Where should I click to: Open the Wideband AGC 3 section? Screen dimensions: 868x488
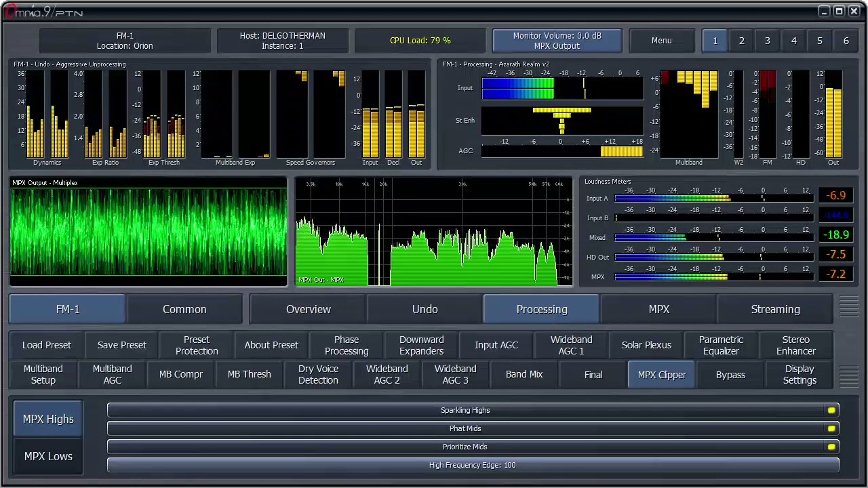pyautogui.click(x=456, y=374)
